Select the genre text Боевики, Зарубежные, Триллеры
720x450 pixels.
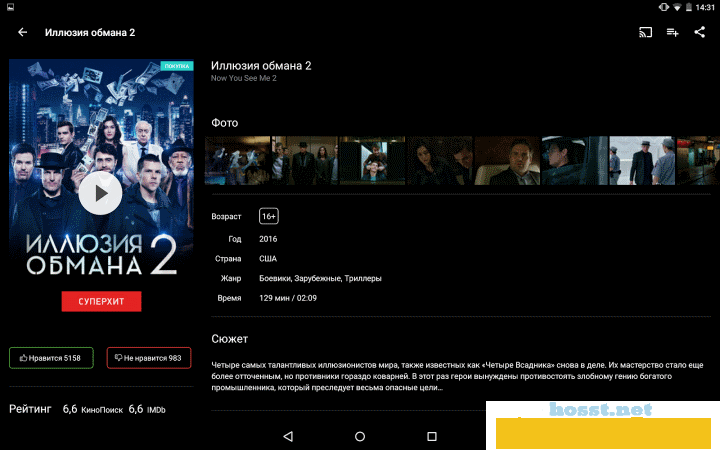(320, 278)
